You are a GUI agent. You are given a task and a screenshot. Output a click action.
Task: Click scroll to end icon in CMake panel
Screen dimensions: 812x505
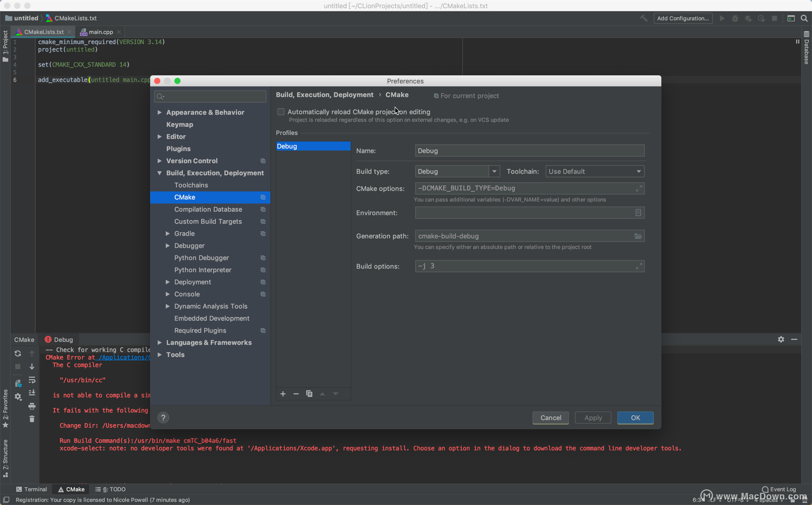pyautogui.click(x=32, y=393)
